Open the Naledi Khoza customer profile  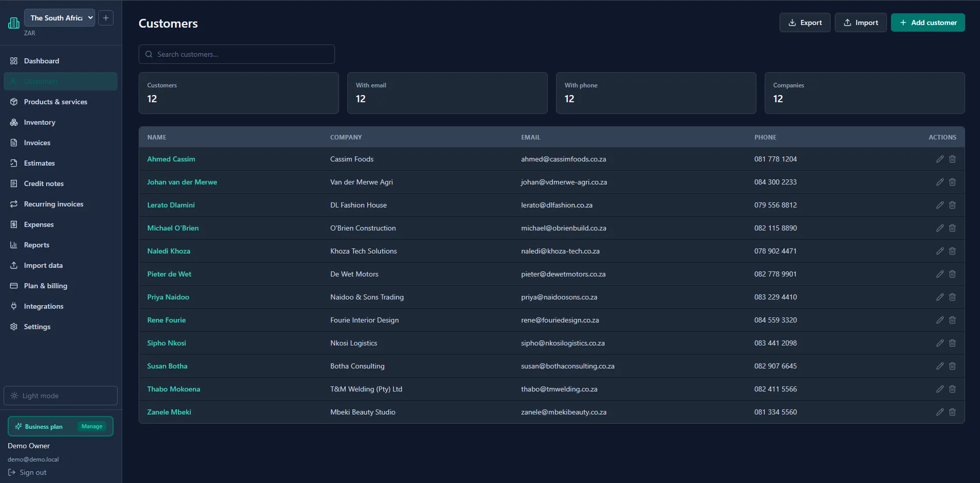[x=169, y=251]
